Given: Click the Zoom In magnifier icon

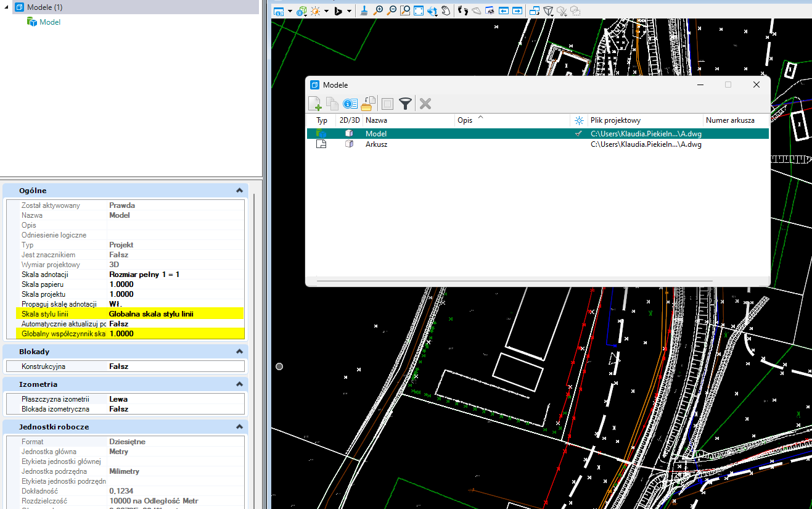Looking at the screenshot, I should (x=378, y=10).
